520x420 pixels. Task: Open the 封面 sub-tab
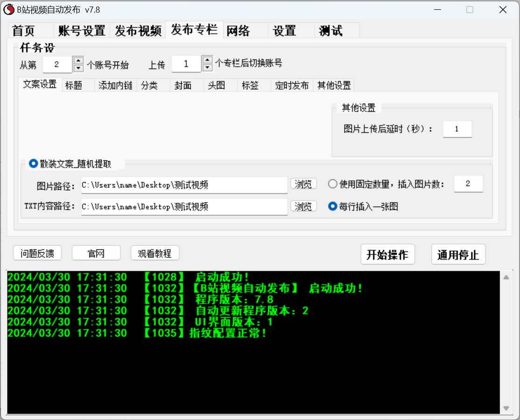click(x=187, y=85)
